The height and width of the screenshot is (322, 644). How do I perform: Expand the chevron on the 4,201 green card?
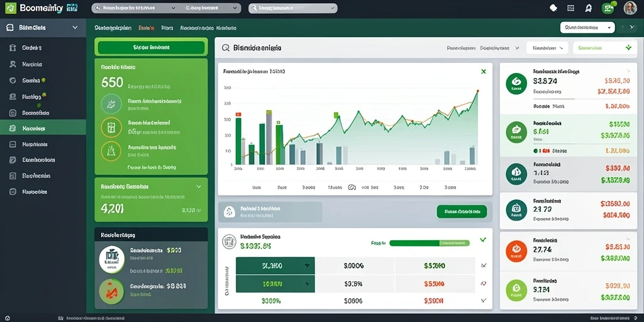[x=199, y=186]
